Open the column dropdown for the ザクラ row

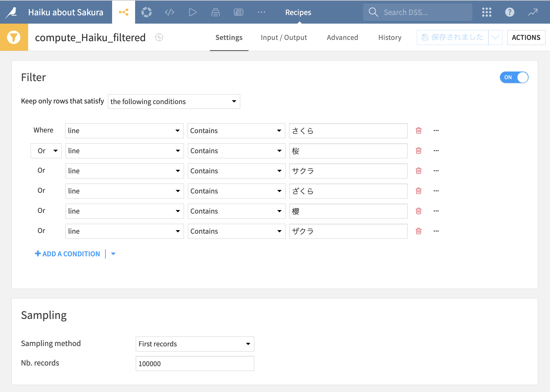tap(125, 231)
